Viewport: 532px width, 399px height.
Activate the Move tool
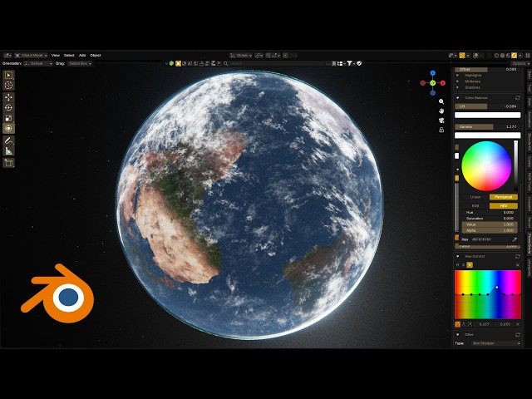[8, 97]
